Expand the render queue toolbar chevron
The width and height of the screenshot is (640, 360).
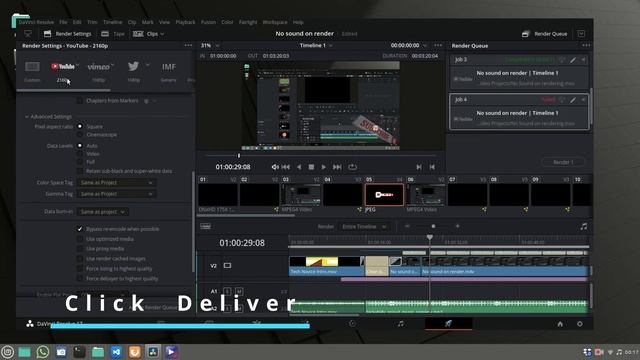point(581,34)
